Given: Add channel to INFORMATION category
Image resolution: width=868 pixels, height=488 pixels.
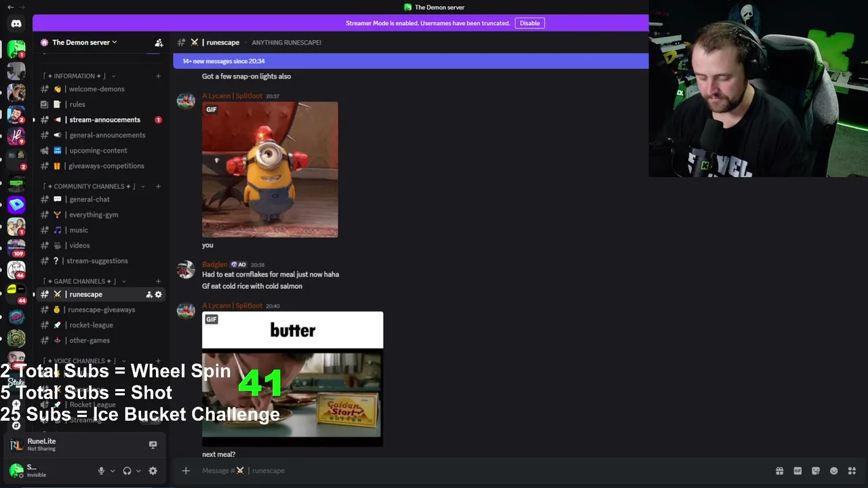Looking at the screenshot, I should pos(158,76).
